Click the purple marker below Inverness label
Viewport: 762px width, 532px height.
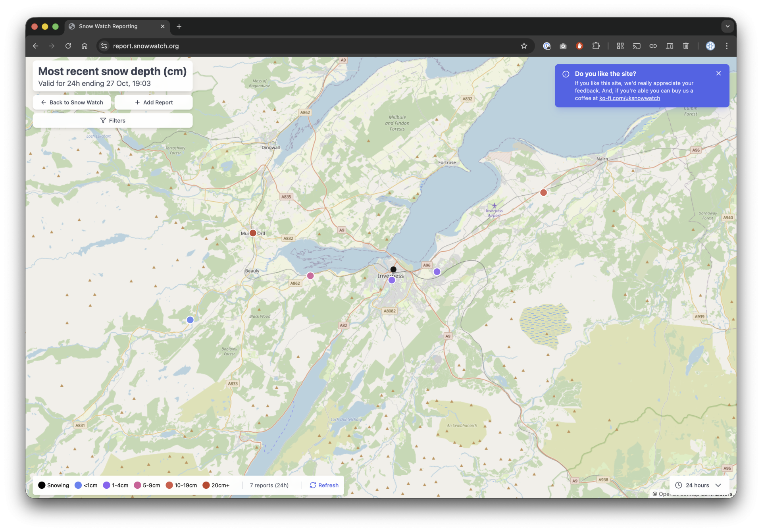tap(392, 280)
